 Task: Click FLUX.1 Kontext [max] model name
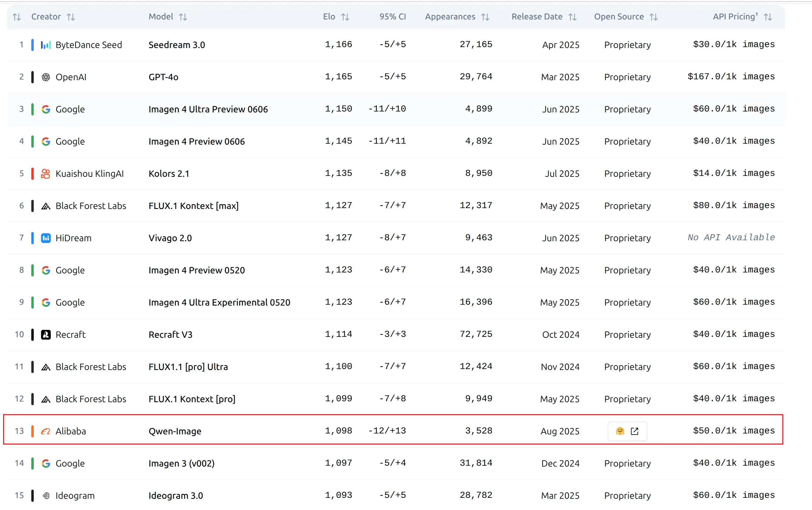(194, 206)
